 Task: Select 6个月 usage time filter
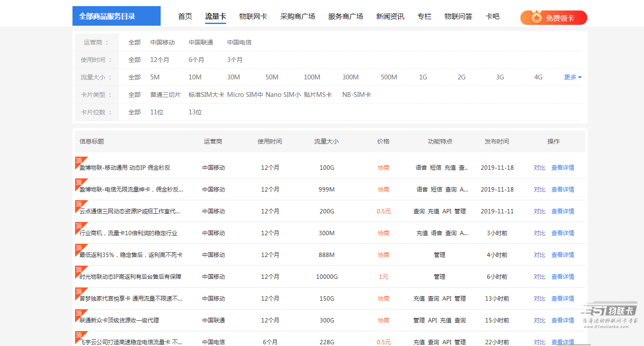pos(196,60)
